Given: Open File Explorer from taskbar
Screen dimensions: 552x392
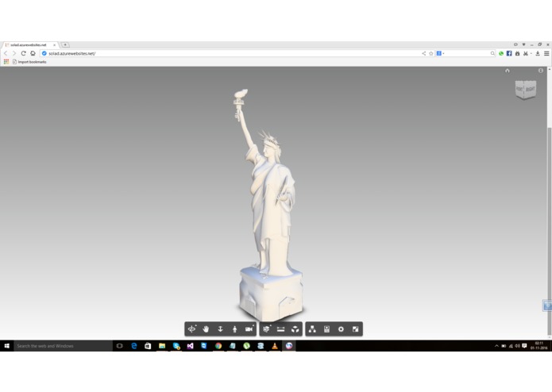Looking at the screenshot, I should 162,346.
